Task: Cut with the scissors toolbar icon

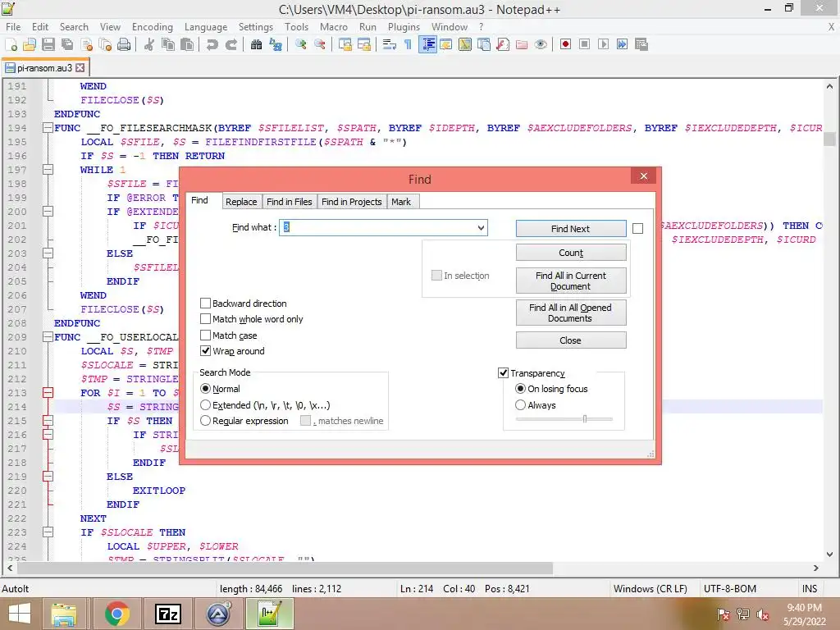Action: (149, 44)
